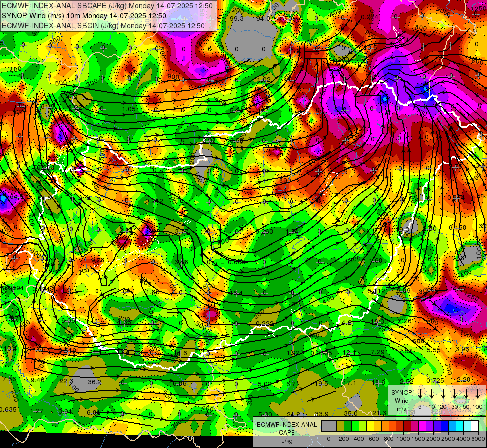Click the 35.0 value on map

[350, 413]
